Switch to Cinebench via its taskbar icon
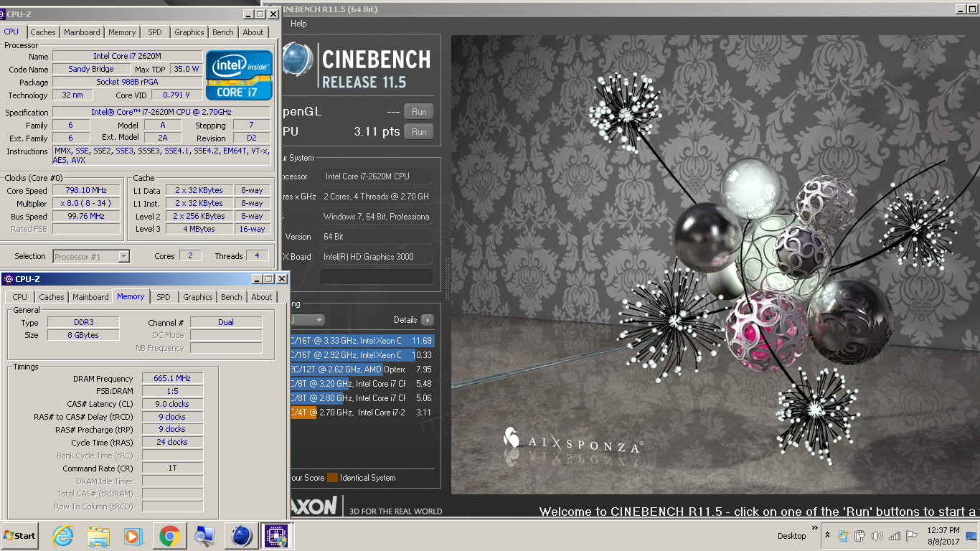Viewport: 980px width, 551px height. pyautogui.click(x=242, y=536)
